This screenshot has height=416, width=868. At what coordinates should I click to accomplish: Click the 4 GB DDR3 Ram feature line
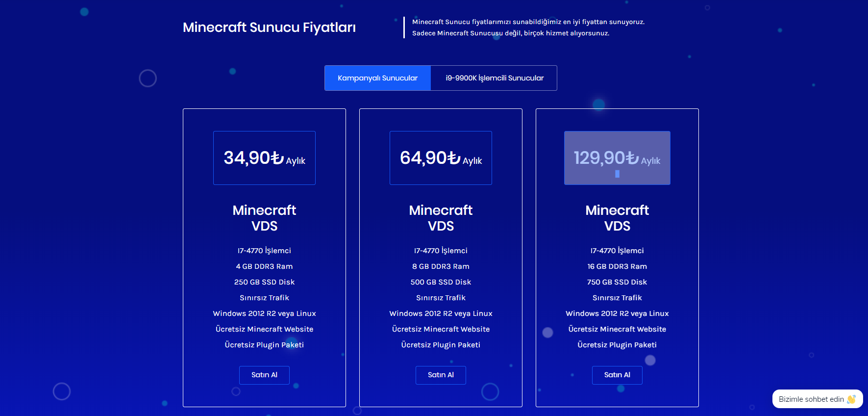coord(264,266)
